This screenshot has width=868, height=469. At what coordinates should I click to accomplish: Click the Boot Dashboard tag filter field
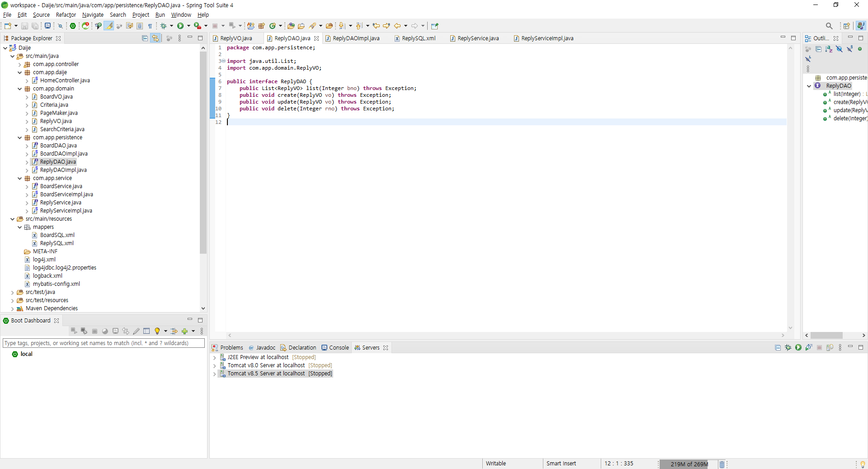pyautogui.click(x=103, y=343)
